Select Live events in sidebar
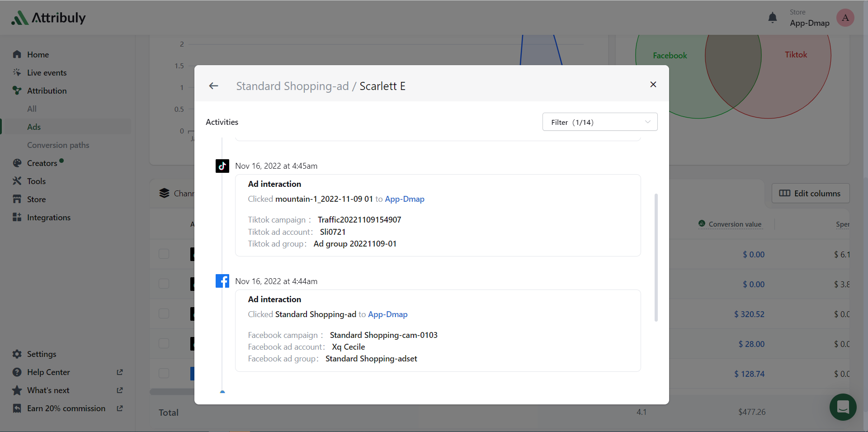The image size is (868, 432). pyautogui.click(x=47, y=73)
